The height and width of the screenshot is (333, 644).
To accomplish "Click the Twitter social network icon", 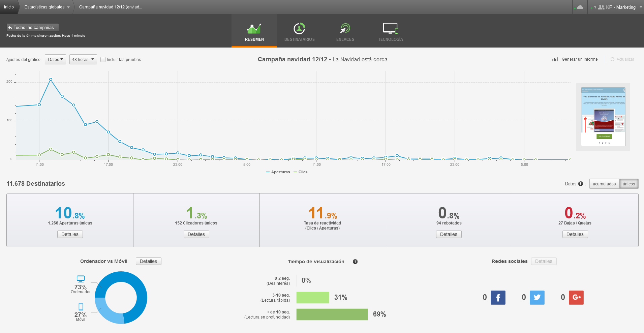I will pyautogui.click(x=537, y=298).
